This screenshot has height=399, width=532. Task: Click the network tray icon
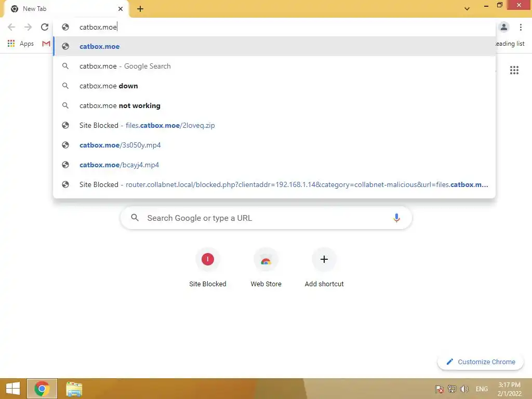tap(451, 389)
